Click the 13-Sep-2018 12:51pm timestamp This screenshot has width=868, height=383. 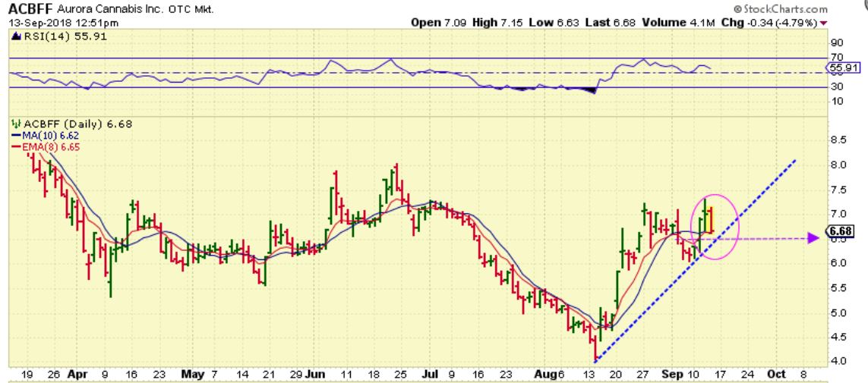point(64,24)
